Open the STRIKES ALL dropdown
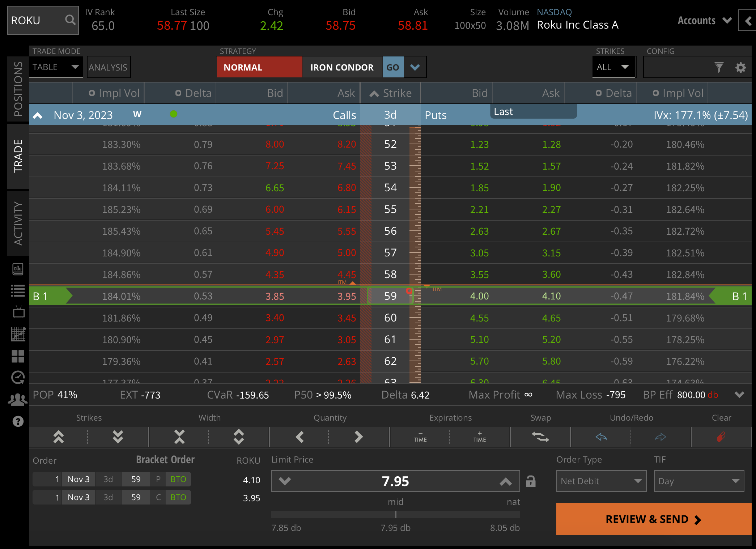 click(613, 67)
